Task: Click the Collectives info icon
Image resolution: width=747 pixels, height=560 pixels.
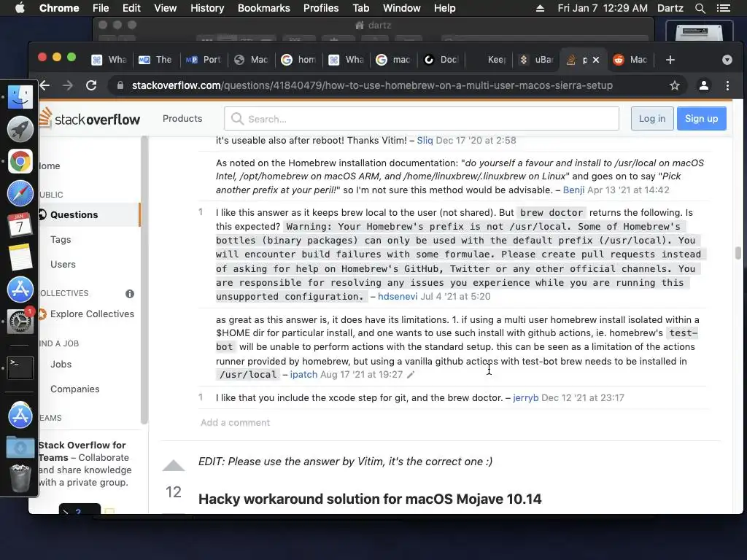Action: click(x=130, y=294)
